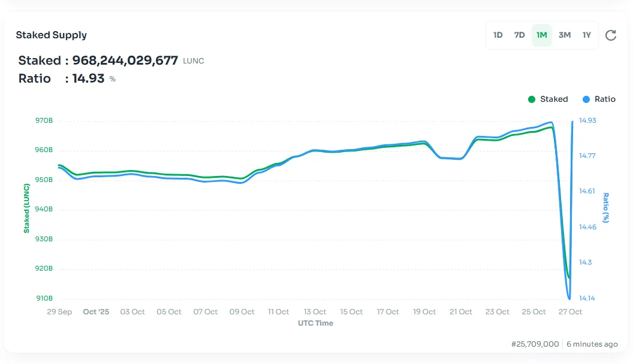Click the LUNC unit label beside the staked amount
Image resolution: width=633 pixels, height=364 pixels.
click(195, 60)
